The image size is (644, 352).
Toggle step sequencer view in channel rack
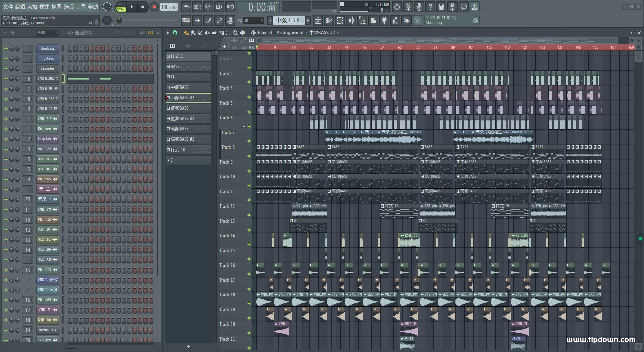[x=150, y=33]
